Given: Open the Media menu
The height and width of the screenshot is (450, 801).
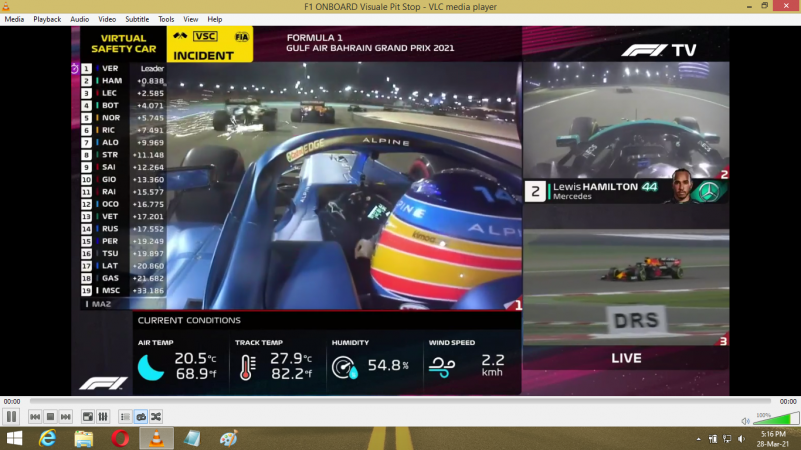Looking at the screenshot, I should tap(14, 19).
